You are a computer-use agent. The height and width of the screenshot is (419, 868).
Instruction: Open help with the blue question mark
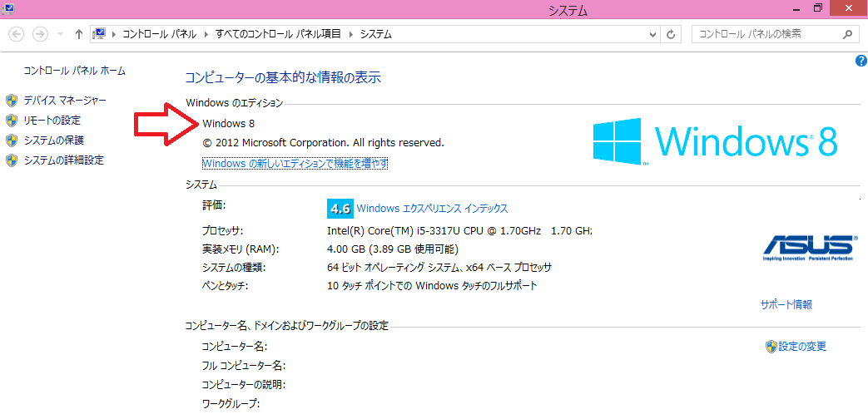(861, 60)
